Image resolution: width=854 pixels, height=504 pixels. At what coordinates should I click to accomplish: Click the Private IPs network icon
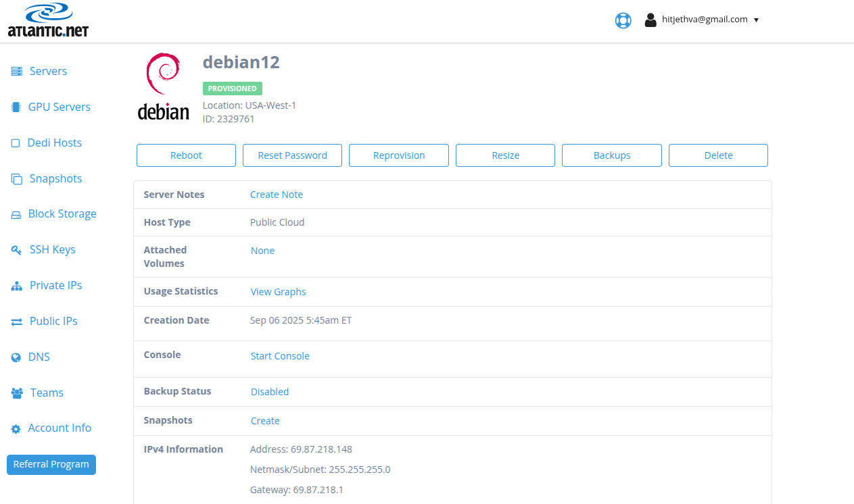coord(16,286)
